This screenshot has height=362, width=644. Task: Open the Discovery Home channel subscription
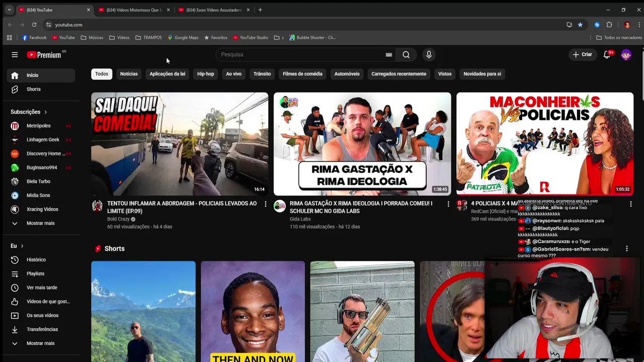click(x=41, y=153)
